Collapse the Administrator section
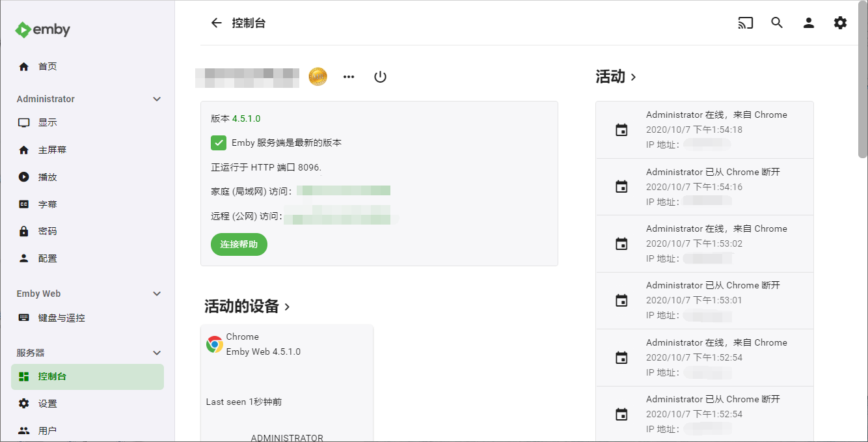This screenshot has height=442, width=868. [156, 99]
